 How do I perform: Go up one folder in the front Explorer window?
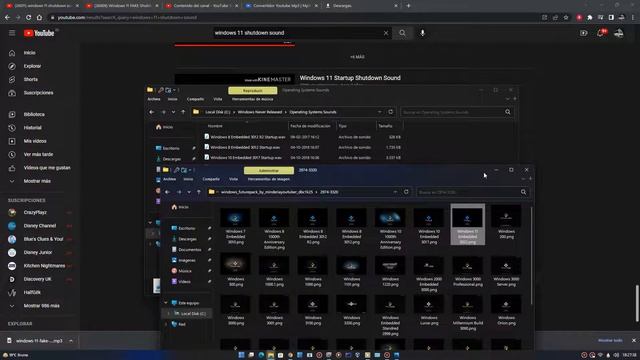pos(199,192)
